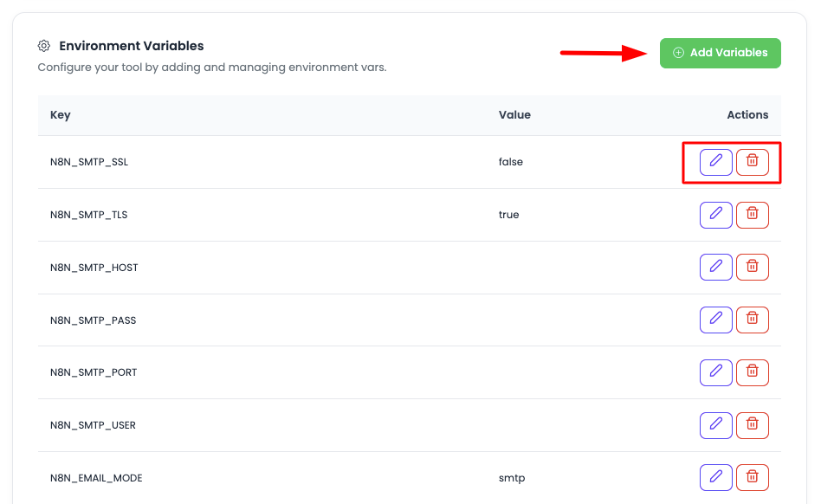Click the Value column header

tap(514, 114)
